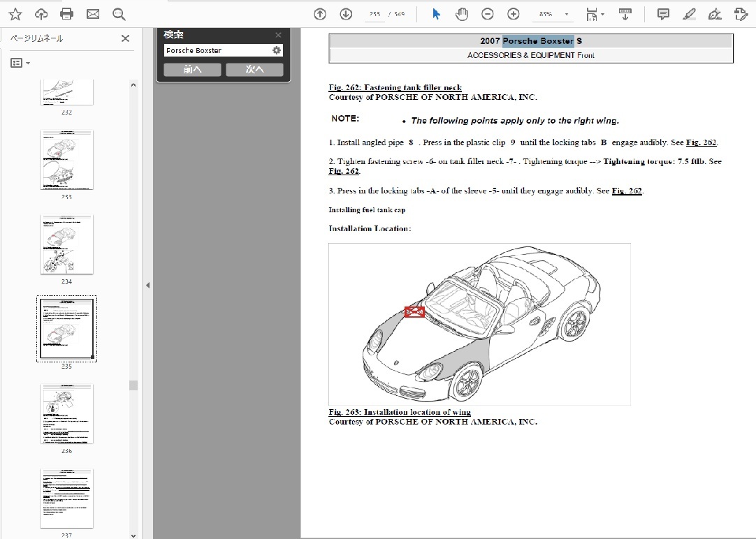Select the page 237 thumbnail
The image size is (756, 539).
pos(66,499)
